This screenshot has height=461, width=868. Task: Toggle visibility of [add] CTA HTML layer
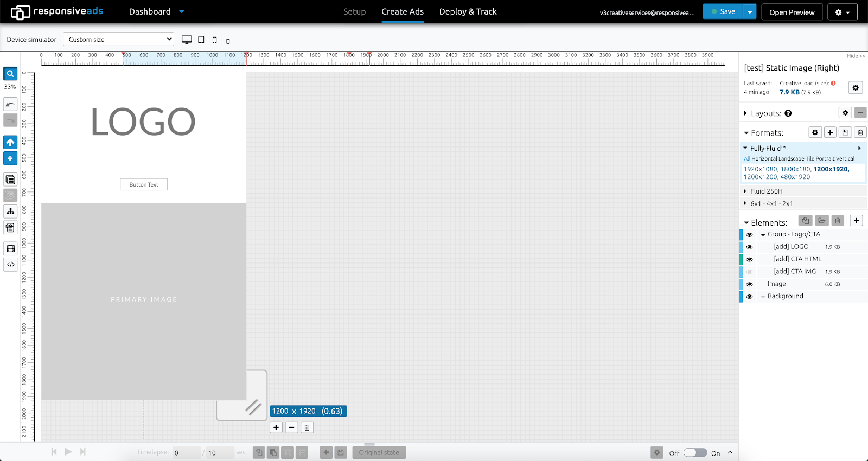click(749, 259)
